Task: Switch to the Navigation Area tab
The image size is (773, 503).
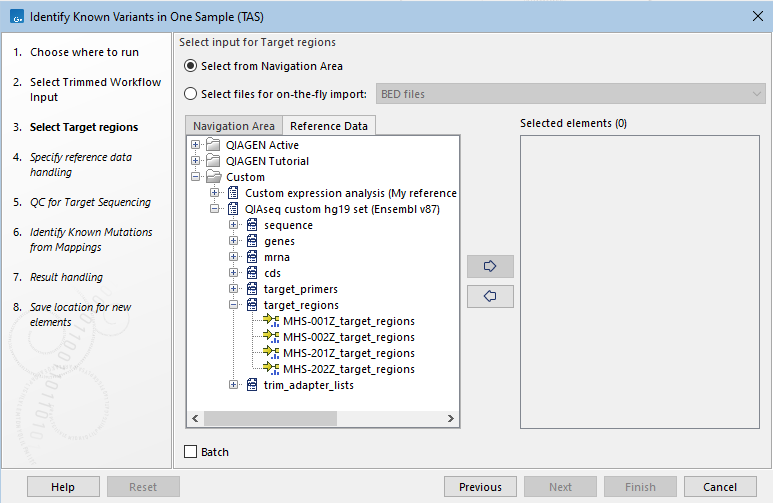Action: point(234,126)
